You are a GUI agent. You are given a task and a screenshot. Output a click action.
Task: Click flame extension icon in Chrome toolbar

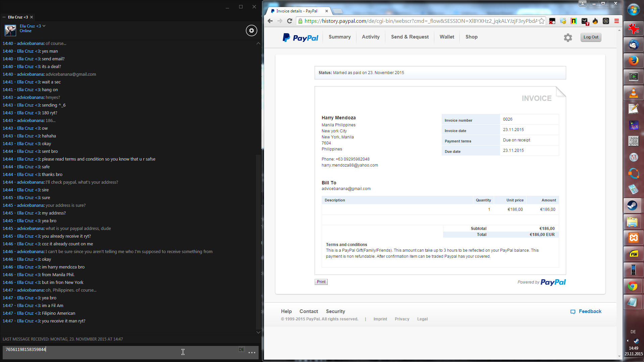[x=595, y=21]
